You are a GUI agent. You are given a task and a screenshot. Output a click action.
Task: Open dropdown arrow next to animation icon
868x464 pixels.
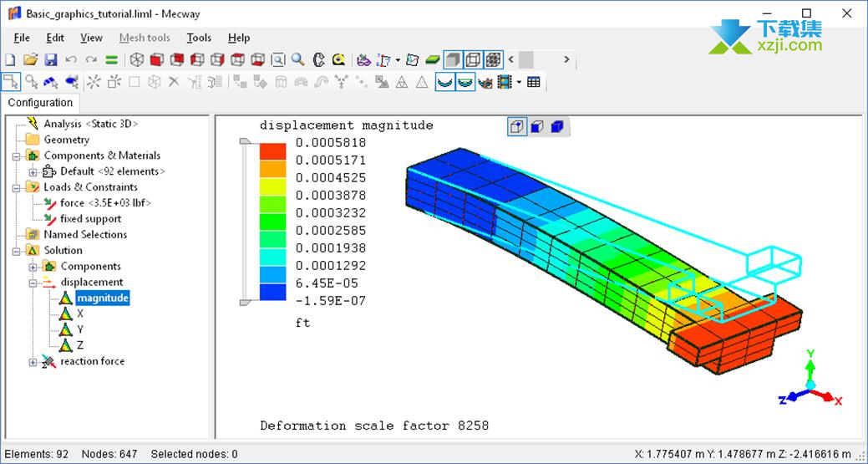click(x=519, y=83)
